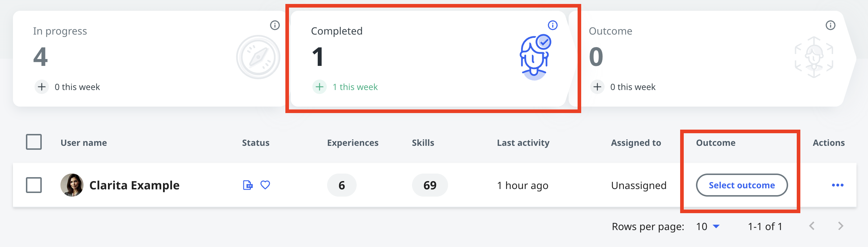
Task: Go to next page with right chevron
Action: pyautogui.click(x=841, y=226)
